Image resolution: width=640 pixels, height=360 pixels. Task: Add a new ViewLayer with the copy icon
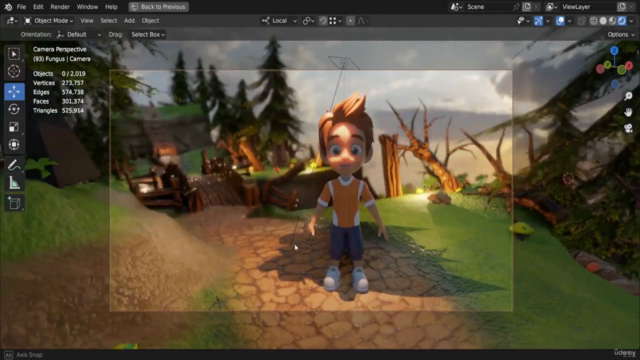click(x=622, y=7)
